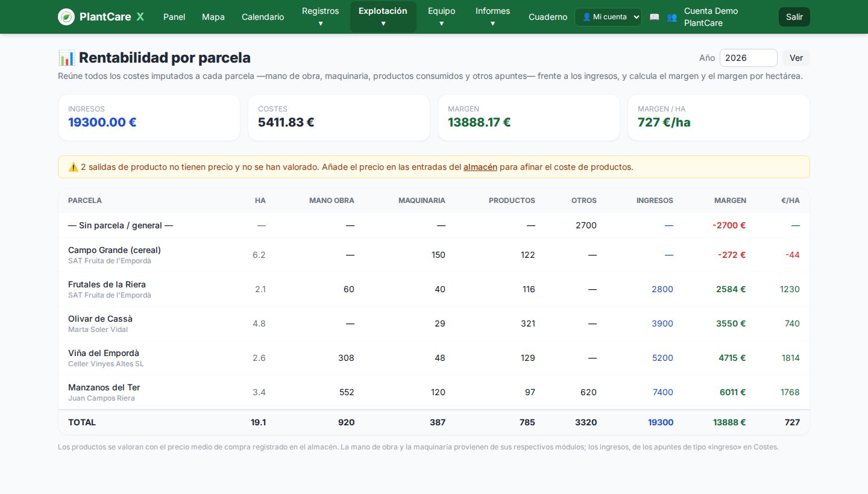Click the 2800 ingresos value for Frutales

click(662, 289)
